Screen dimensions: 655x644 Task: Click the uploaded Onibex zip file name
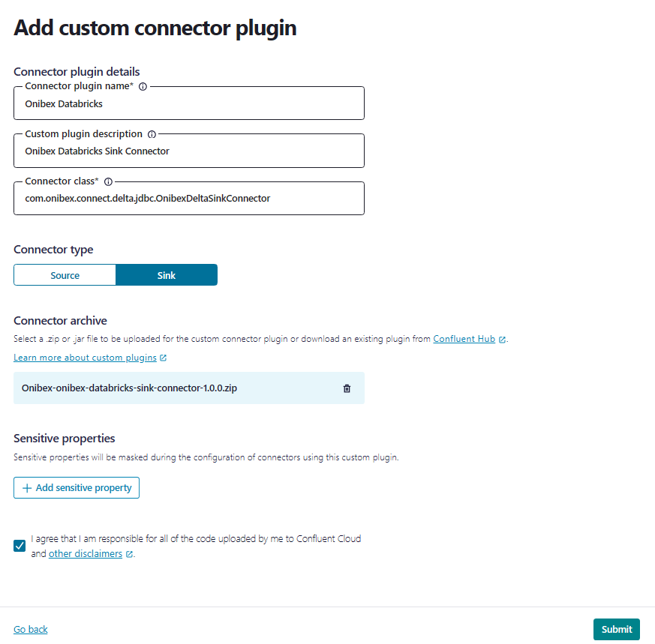click(129, 388)
